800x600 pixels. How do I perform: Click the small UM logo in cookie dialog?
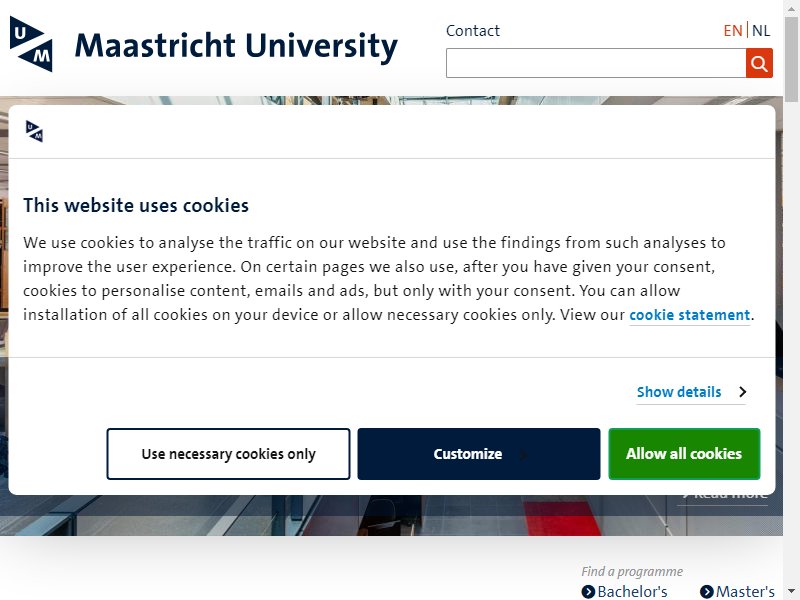(34, 132)
